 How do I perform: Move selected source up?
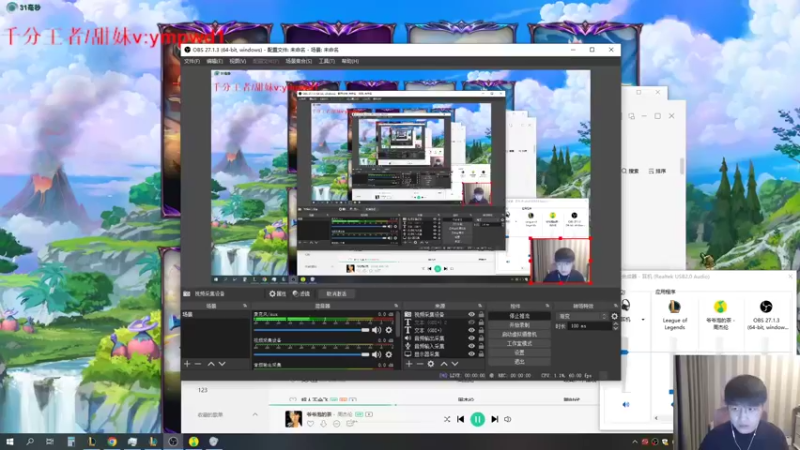(x=444, y=364)
